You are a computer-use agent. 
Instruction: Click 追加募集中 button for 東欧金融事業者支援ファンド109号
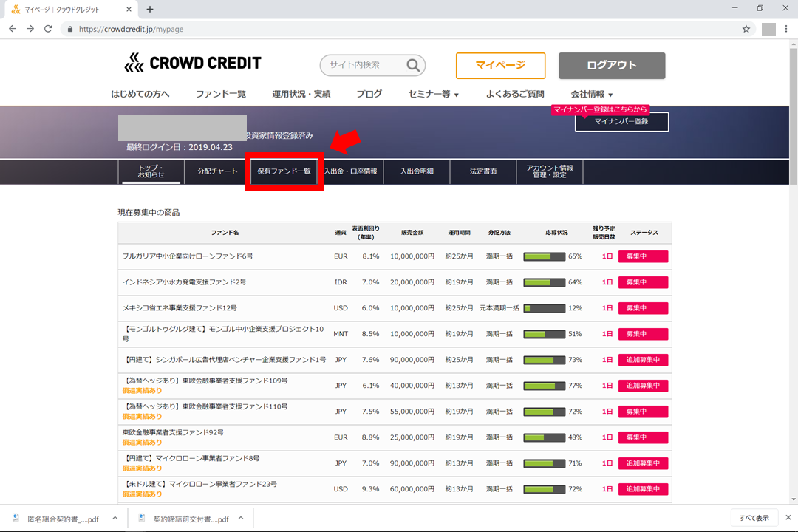pos(643,386)
